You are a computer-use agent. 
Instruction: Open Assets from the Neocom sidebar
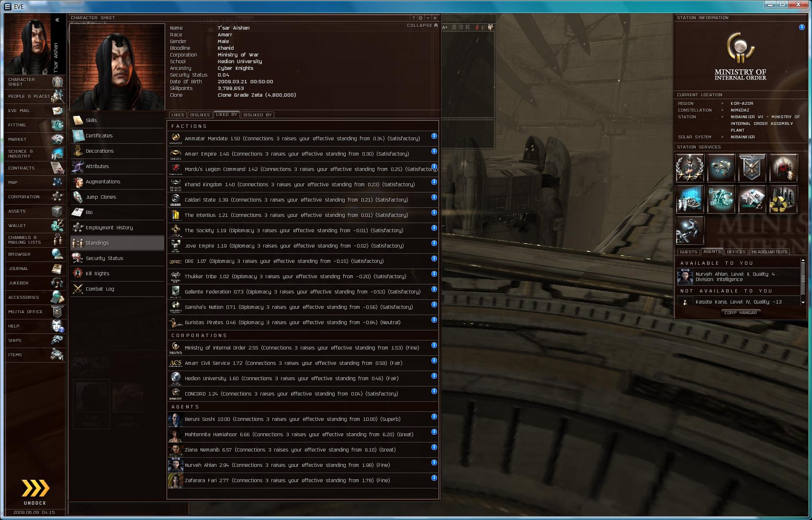tap(35, 211)
